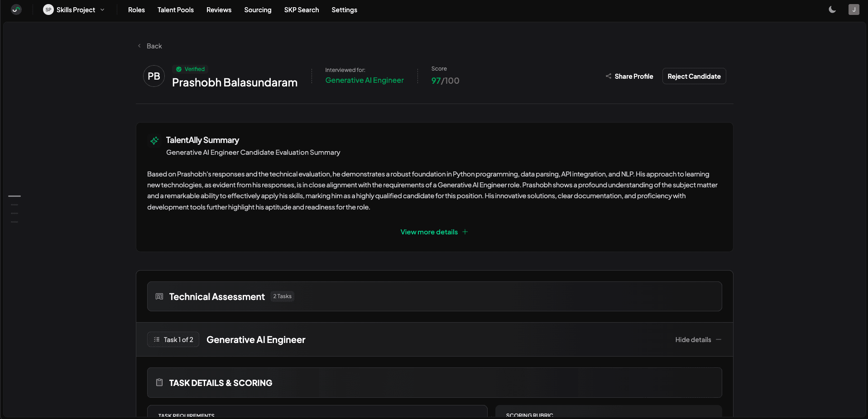The image size is (868, 419).
Task: Click the TalentAlly sparkle icon
Action: pyautogui.click(x=154, y=141)
